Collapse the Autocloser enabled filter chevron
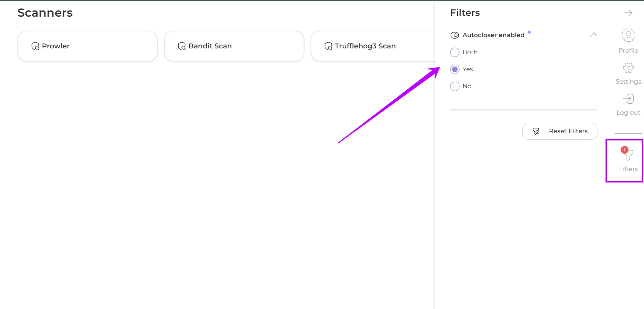This screenshot has width=644, height=309. pos(593,35)
